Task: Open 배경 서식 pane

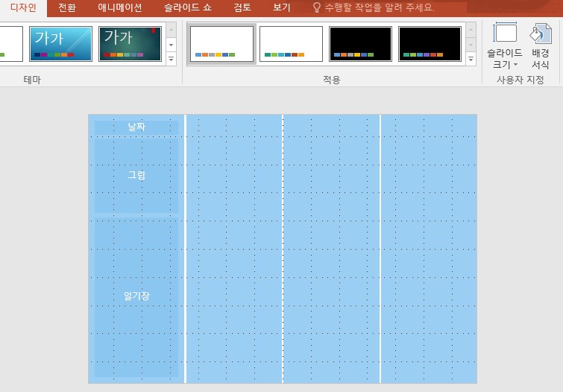Action: (x=541, y=45)
